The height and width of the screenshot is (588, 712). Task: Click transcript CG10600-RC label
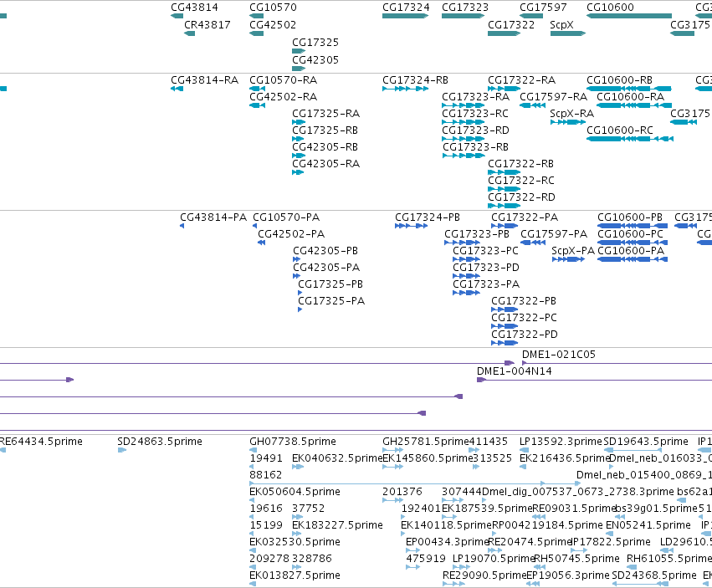(x=620, y=130)
